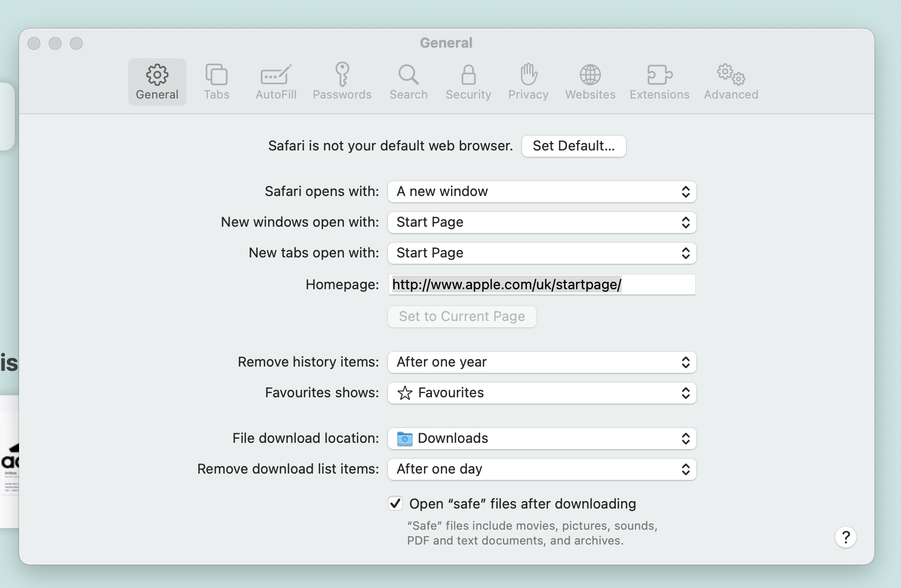Expand the New tabs open with dropdown
Screen dimensions: 901x588
[x=542, y=253]
